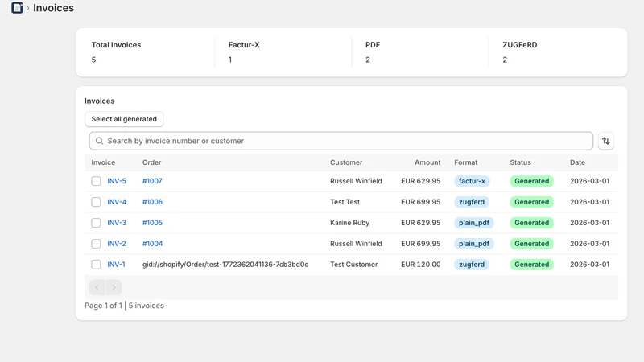The height and width of the screenshot is (362, 644).
Task: Focus the invoice search field
Action: pos(341,141)
